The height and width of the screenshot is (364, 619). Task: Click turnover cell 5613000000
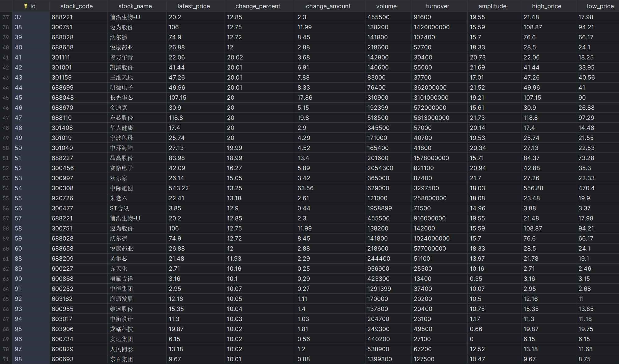point(431,118)
